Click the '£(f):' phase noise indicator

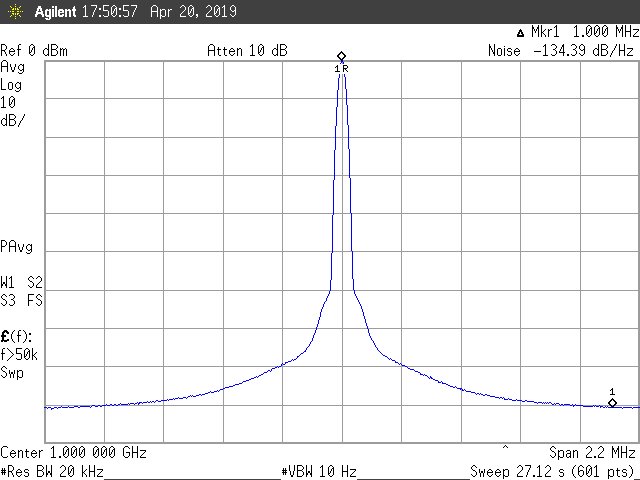(x=16, y=337)
